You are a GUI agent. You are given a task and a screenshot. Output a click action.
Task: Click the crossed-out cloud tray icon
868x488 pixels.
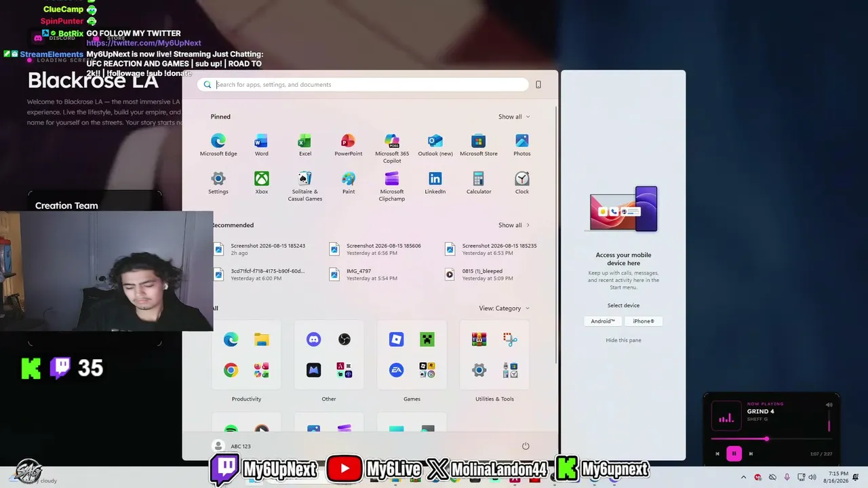point(772,477)
